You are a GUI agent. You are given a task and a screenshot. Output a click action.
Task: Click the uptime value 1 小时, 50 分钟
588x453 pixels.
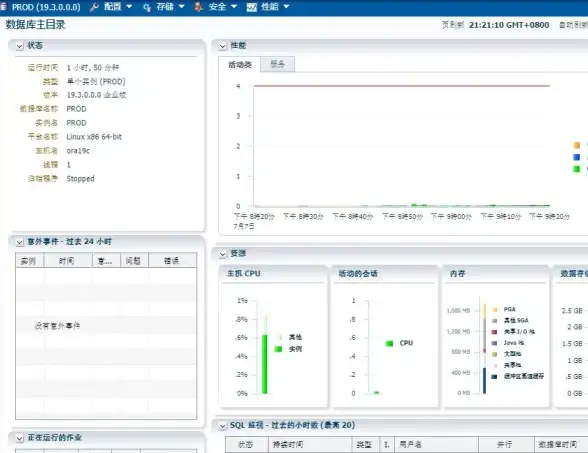(93, 68)
